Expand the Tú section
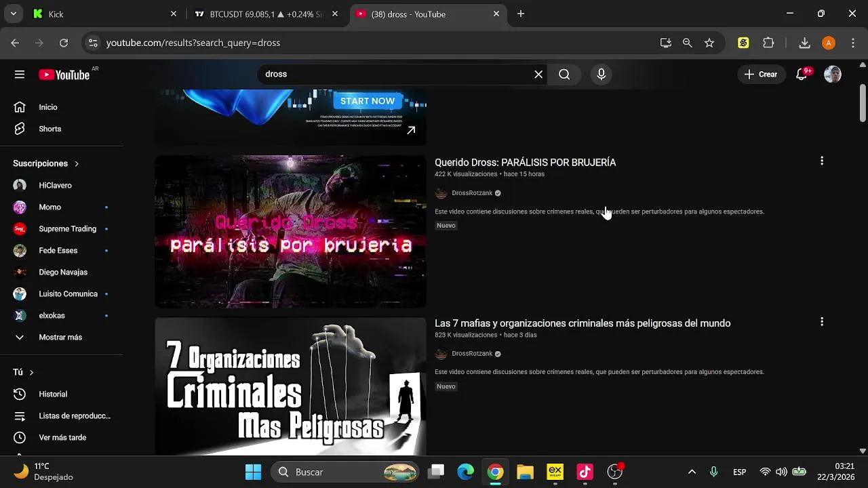Screen dimensions: 868x488 tap(23, 372)
